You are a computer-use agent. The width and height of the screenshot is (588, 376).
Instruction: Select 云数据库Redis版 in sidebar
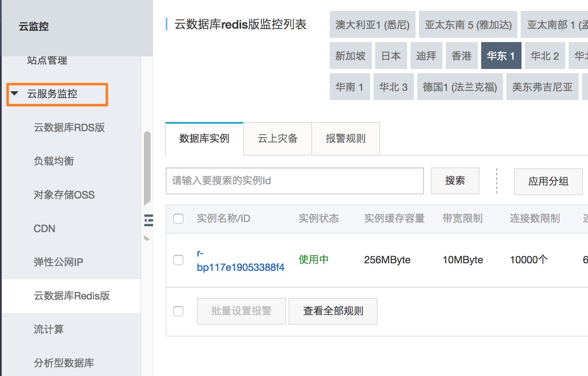(x=72, y=296)
